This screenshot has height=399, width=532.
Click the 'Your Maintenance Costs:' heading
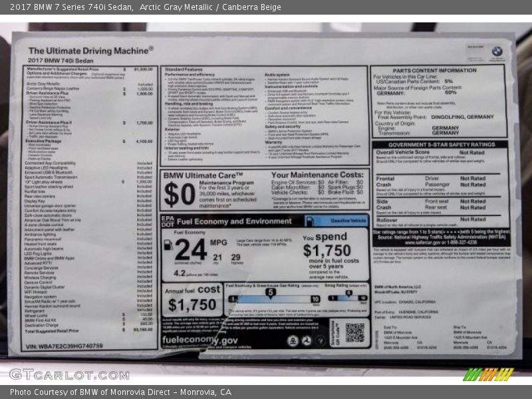coord(317,175)
